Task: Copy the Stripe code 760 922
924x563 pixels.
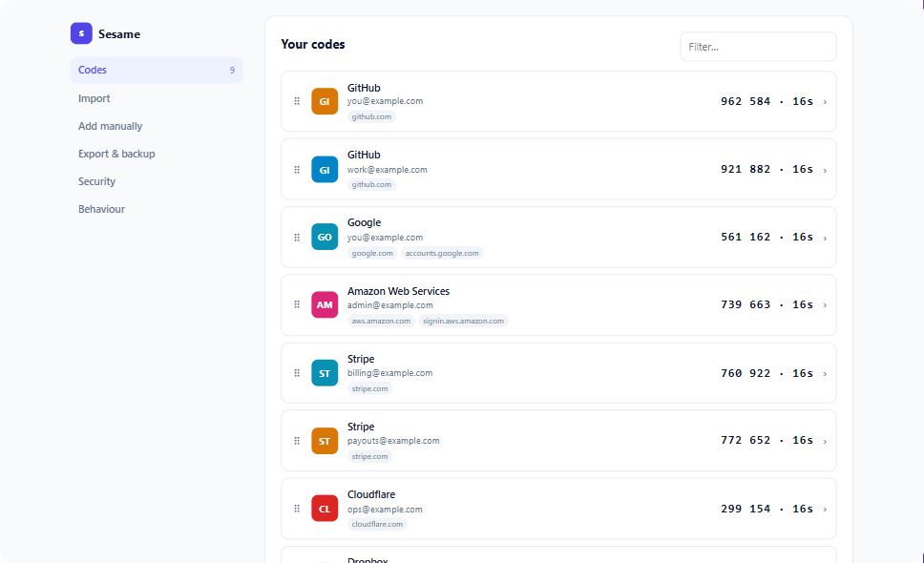Action: click(745, 373)
